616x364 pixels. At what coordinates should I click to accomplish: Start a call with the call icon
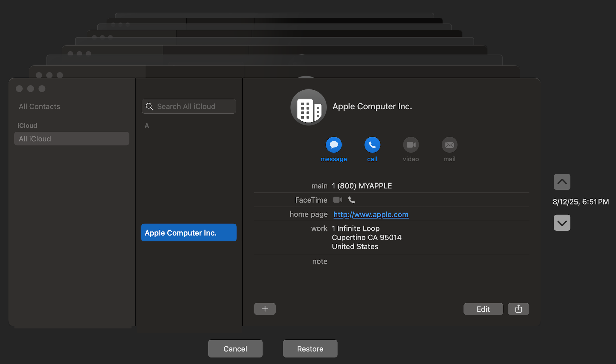tap(372, 145)
